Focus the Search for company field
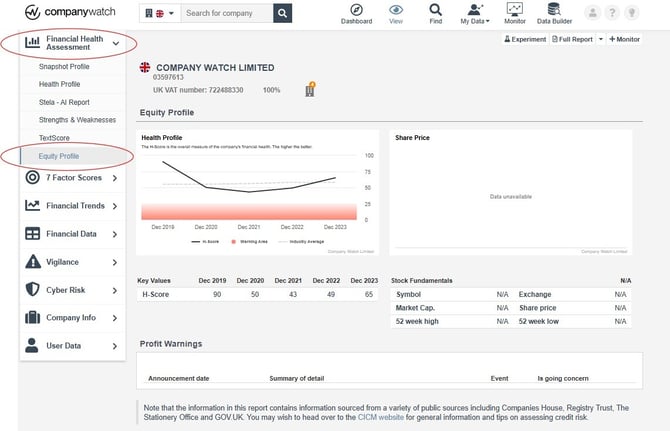Screen dimensions: 670x431 227,13
